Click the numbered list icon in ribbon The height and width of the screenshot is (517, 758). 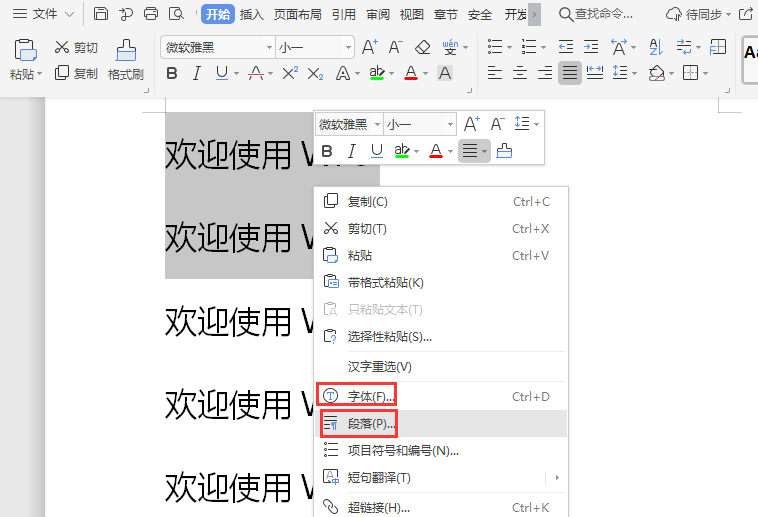[x=529, y=47]
